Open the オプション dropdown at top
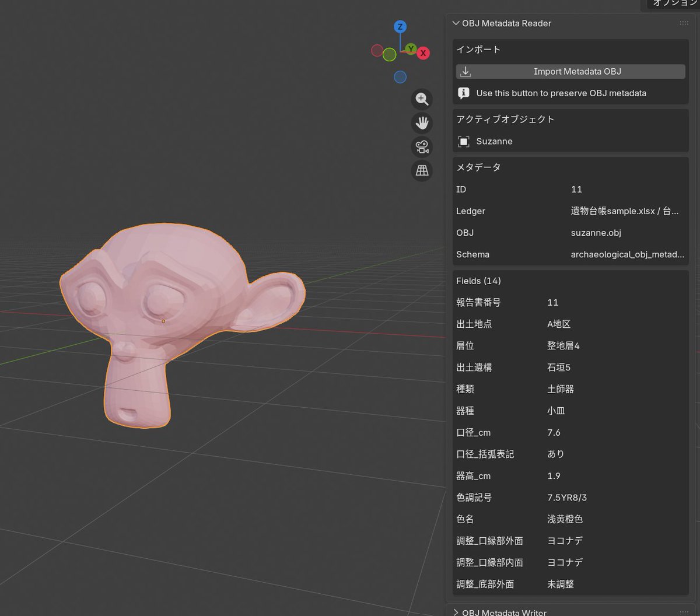The image size is (700, 616). (674, 3)
